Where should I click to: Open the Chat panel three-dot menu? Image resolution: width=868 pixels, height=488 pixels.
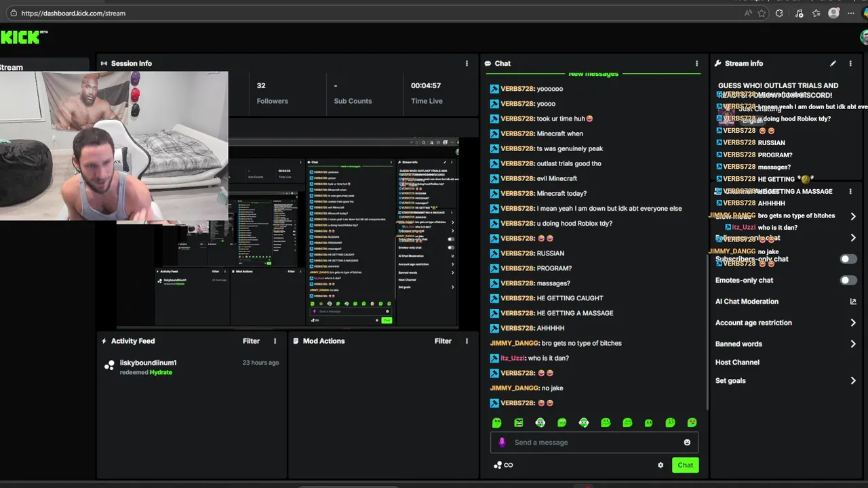coord(696,63)
